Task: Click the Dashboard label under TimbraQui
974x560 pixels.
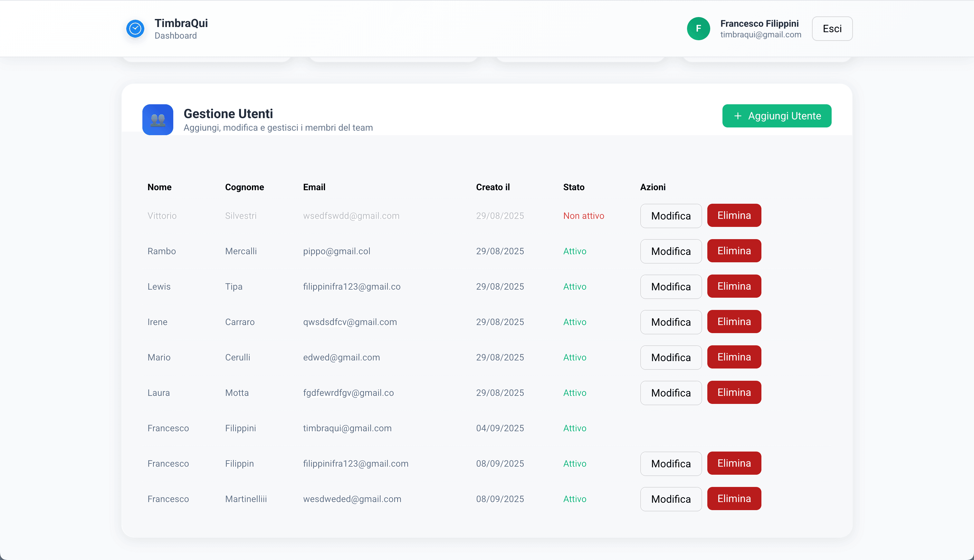Action: tap(176, 35)
